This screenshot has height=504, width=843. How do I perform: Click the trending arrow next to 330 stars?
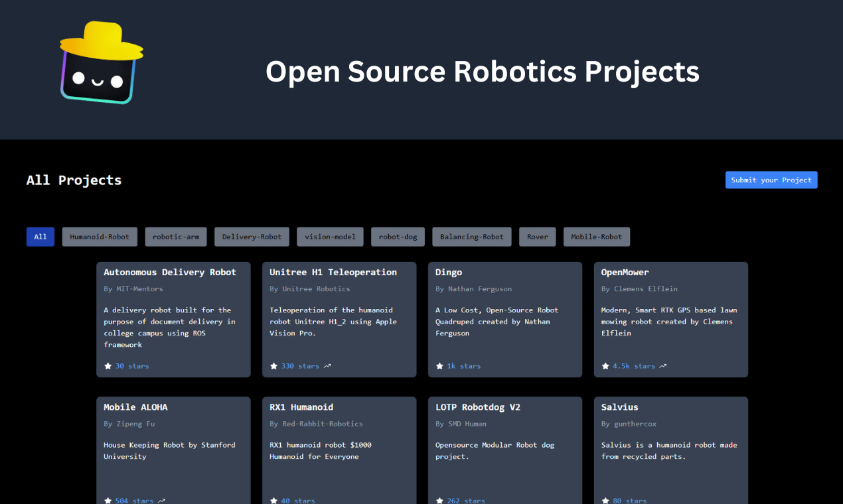click(327, 366)
